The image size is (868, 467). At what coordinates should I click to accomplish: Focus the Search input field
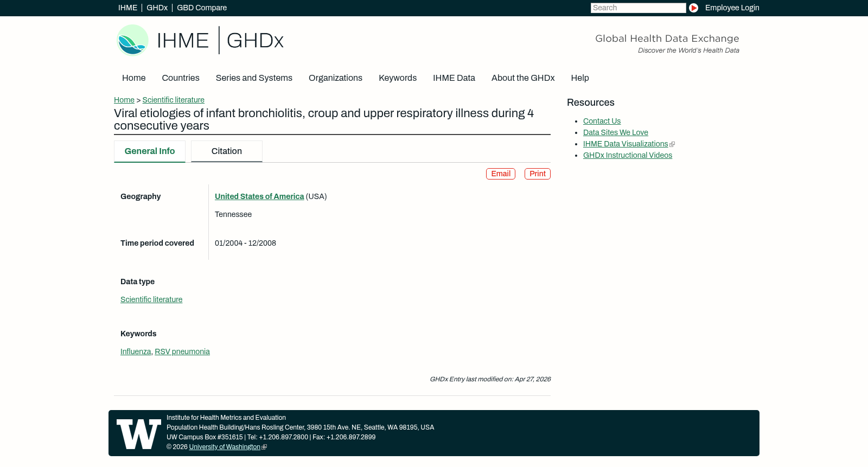pyautogui.click(x=638, y=8)
